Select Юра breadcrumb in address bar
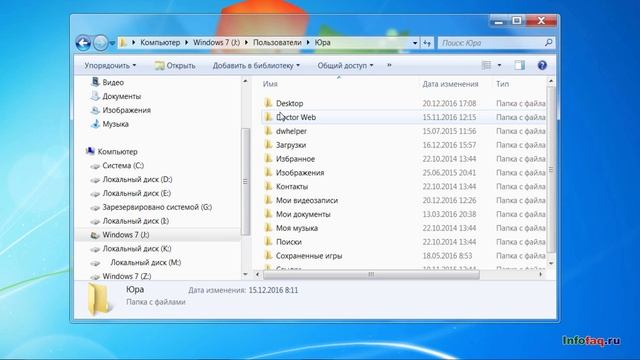 pyautogui.click(x=322, y=42)
